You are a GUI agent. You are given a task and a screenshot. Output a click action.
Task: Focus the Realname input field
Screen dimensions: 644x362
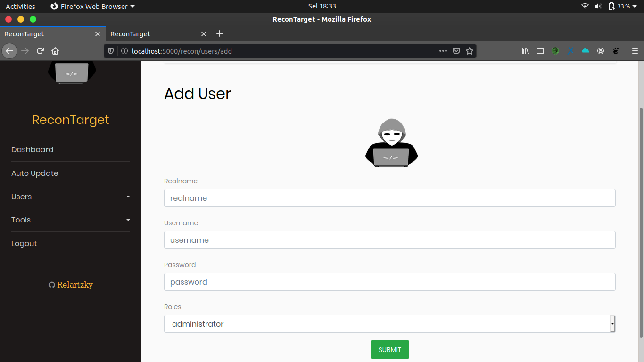(390, 198)
